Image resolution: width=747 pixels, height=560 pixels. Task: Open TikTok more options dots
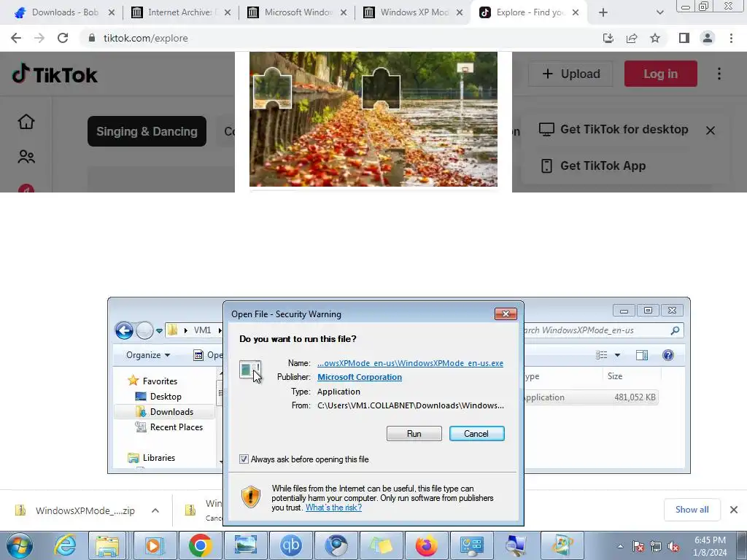point(719,74)
